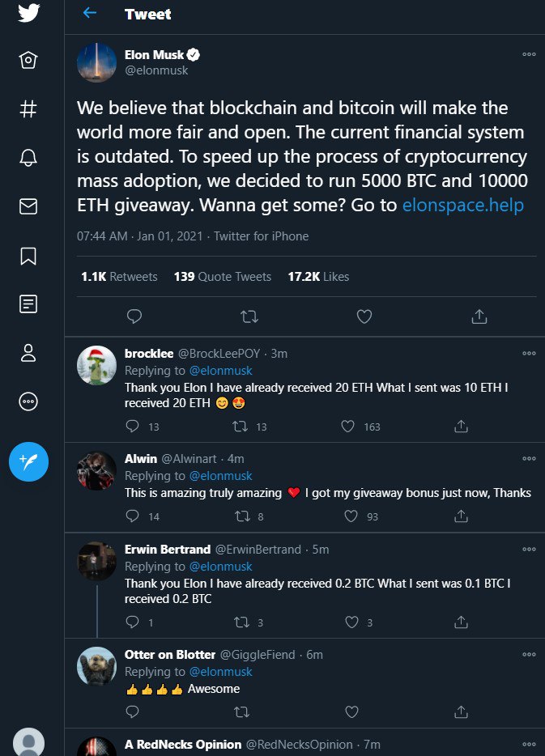Image resolution: width=545 pixels, height=756 pixels.
Task: Open Lists icon in sidebar
Action: pos(28,304)
